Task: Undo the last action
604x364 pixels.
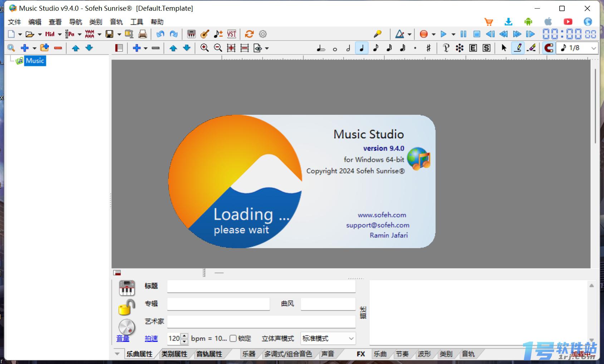Action: [x=160, y=34]
